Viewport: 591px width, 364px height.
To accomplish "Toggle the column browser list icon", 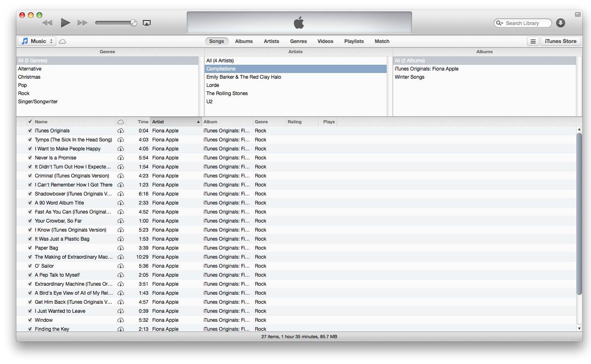I will coord(533,41).
